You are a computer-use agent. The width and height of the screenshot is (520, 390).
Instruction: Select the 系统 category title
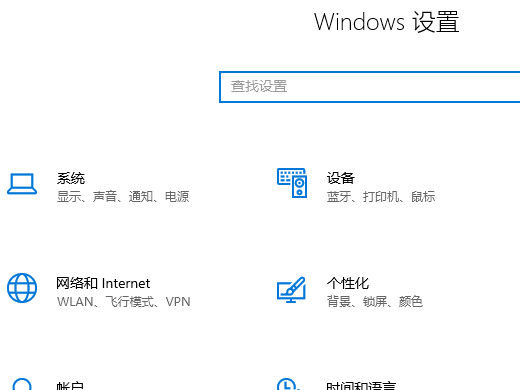pos(71,178)
